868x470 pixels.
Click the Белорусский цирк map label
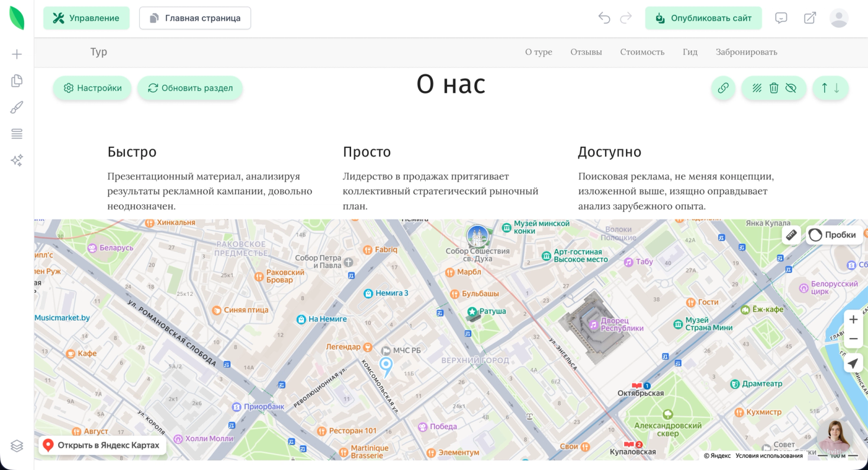pos(829,288)
